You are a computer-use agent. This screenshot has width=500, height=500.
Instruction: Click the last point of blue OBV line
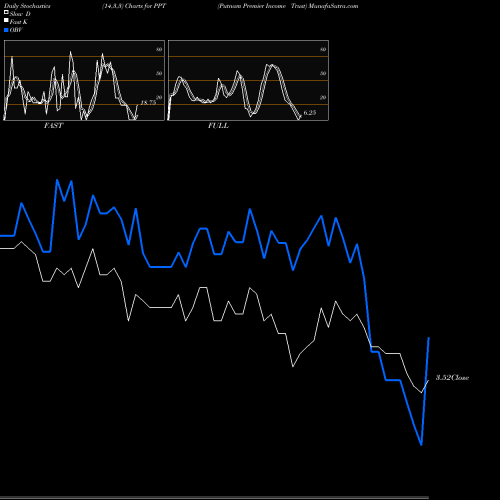429,338
